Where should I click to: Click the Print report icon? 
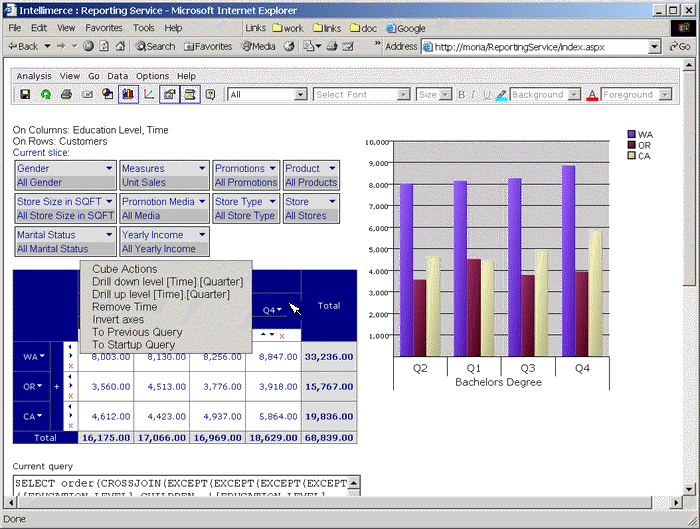click(67, 94)
